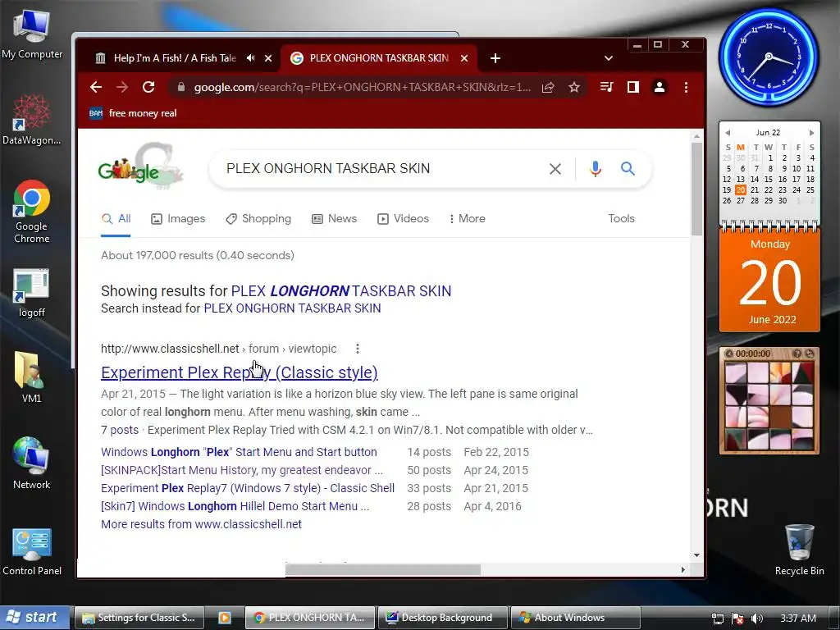Click the forward navigation arrow in Chrome
This screenshot has height=630, width=840.
pyautogui.click(x=122, y=87)
